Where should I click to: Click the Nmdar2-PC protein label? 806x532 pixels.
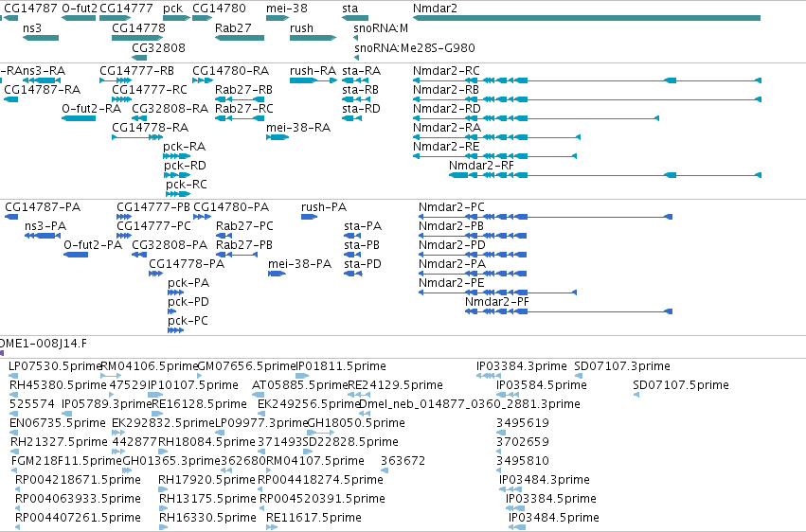point(452,207)
